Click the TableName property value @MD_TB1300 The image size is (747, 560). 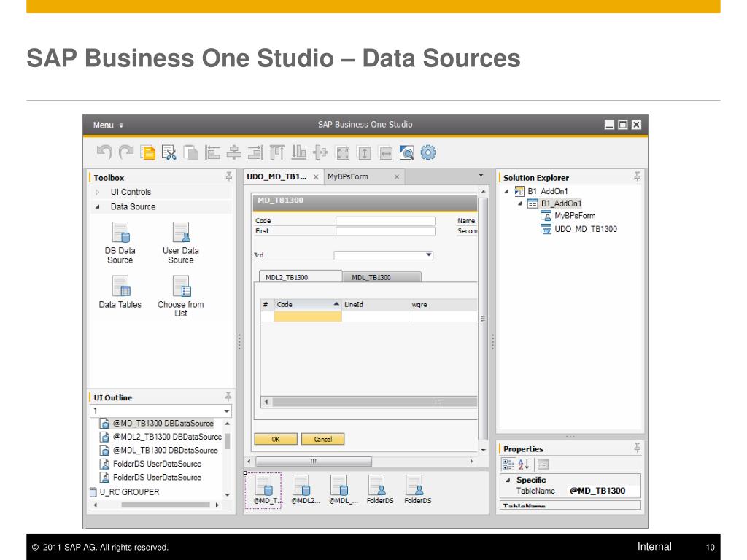click(597, 491)
